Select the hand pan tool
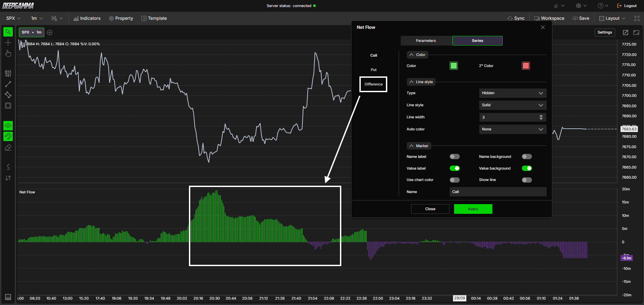The height and width of the screenshot is (305, 644). (8, 54)
